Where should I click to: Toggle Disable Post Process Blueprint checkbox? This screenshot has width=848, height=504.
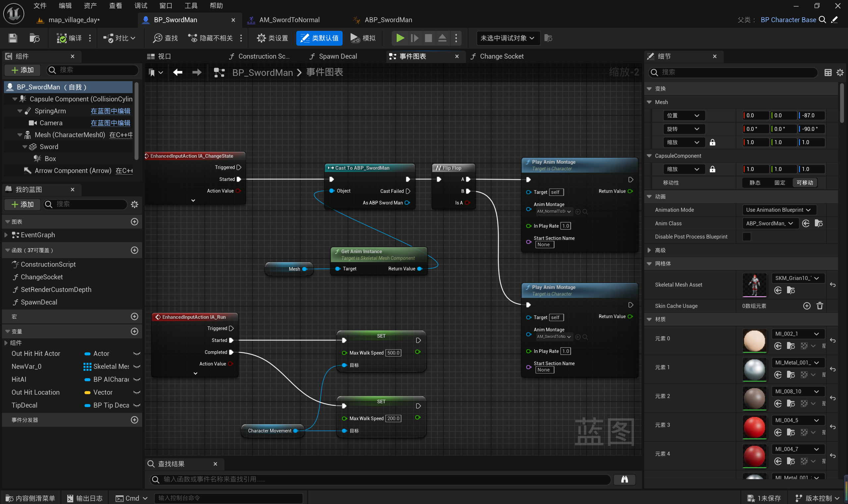746,237
